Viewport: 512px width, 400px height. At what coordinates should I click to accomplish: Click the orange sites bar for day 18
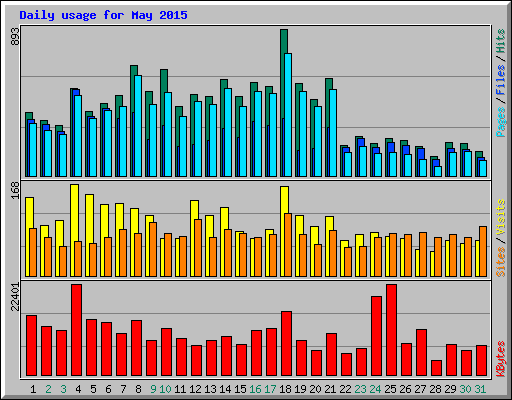(288, 245)
